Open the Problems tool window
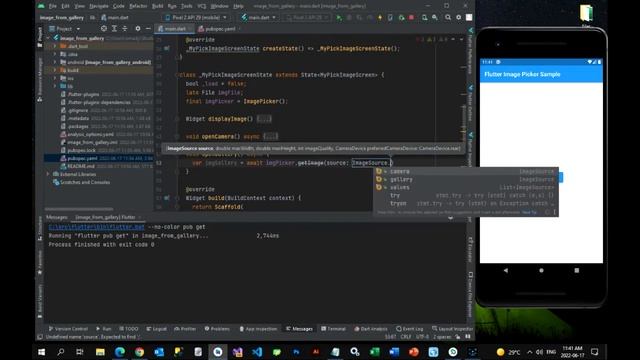Screen dimensions: 640x360 [217, 329]
